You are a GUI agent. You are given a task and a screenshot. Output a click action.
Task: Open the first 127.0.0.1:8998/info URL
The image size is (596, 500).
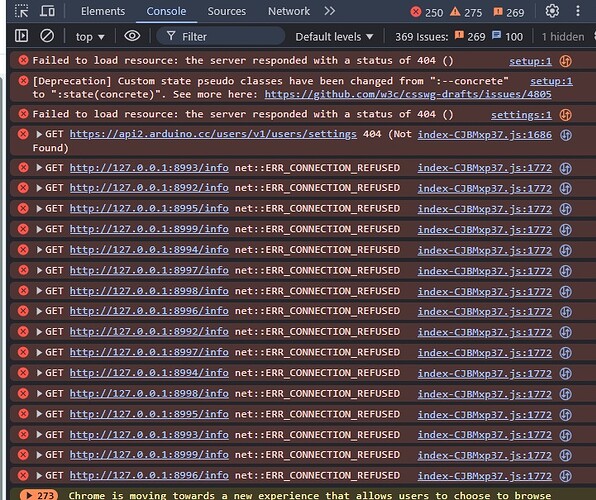[x=149, y=291]
